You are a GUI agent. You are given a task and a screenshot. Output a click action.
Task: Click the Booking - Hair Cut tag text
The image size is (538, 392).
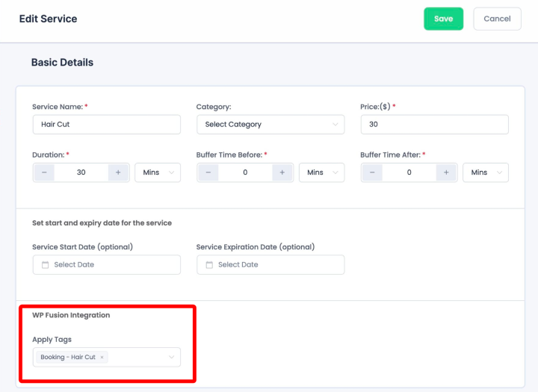[68, 358]
